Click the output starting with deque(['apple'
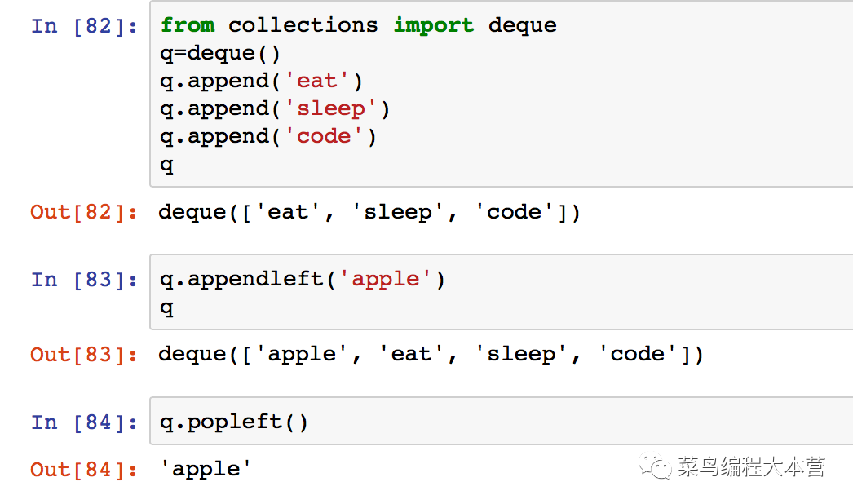 [x=431, y=355]
